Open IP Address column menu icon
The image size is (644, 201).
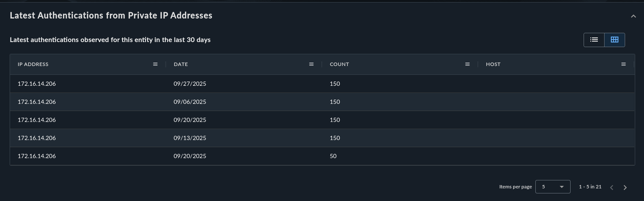tap(155, 64)
